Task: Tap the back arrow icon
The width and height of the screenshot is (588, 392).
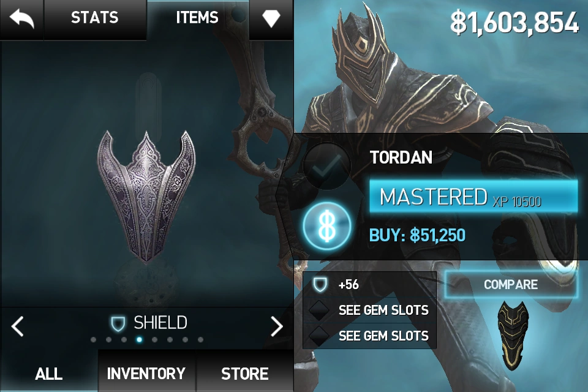Action: tap(22, 19)
